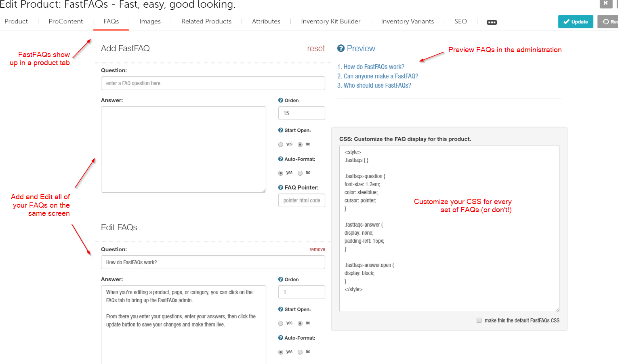The image size is (618, 364).
Task: Click help icon beside Add FastFAQ Order label
Action: [x=281, y=100]
